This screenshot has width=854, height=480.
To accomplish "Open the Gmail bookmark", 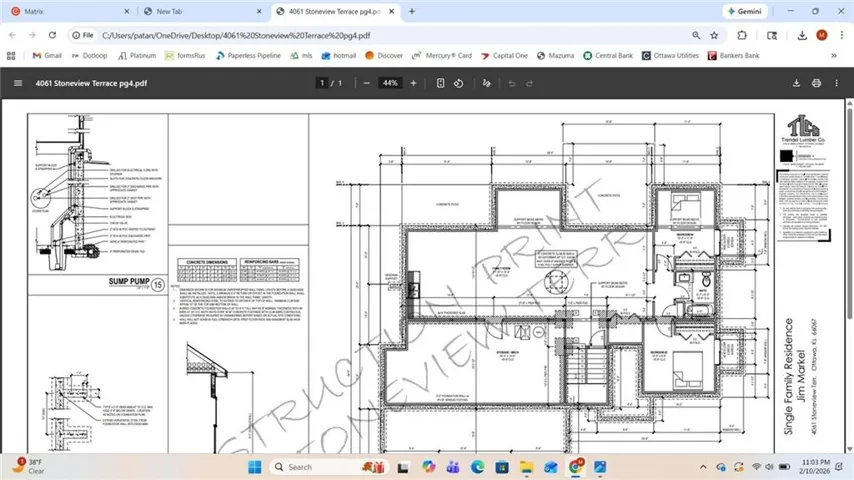I will pos(47,56).
